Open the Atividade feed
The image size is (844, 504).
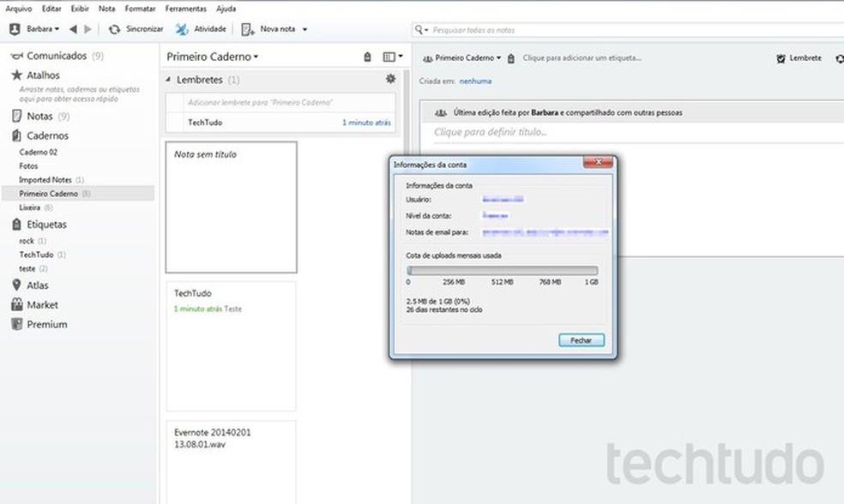(201, 29)
